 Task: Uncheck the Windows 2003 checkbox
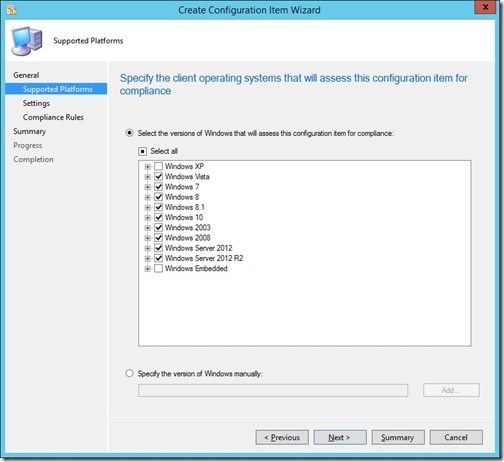click(x=159, y=228)
